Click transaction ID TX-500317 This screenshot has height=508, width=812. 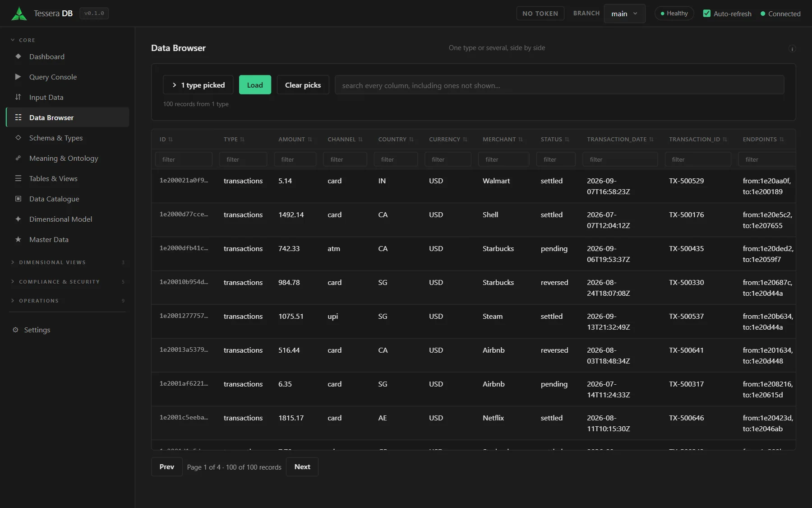click(686, 384)
